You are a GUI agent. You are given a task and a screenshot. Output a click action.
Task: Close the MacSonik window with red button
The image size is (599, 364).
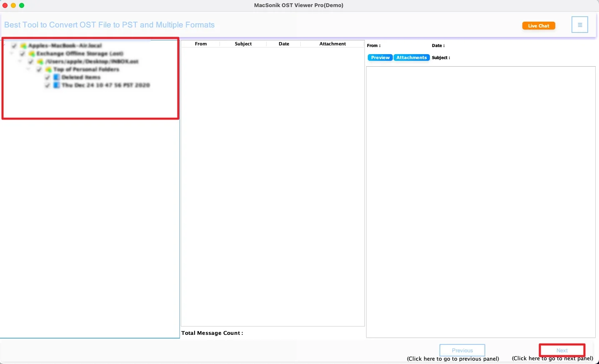pos(5,5)
